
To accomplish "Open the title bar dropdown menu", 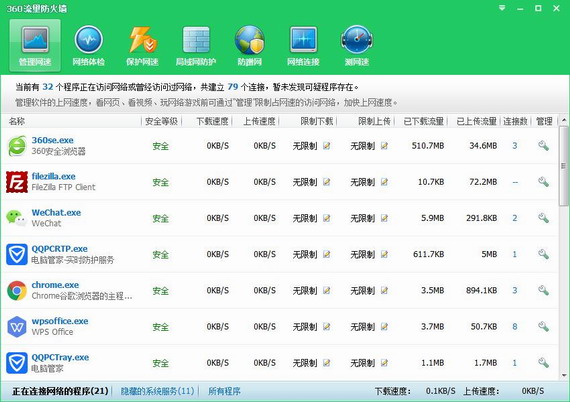I will [502, 8].
